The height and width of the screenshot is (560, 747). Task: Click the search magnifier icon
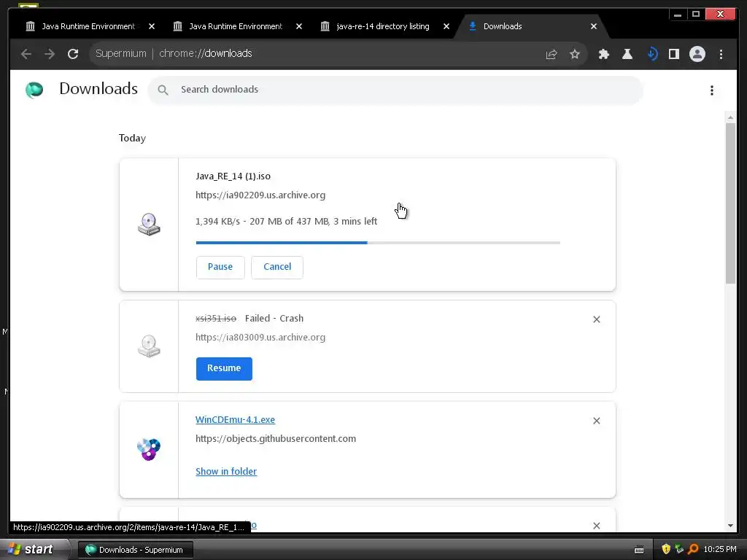coord(163,90)
